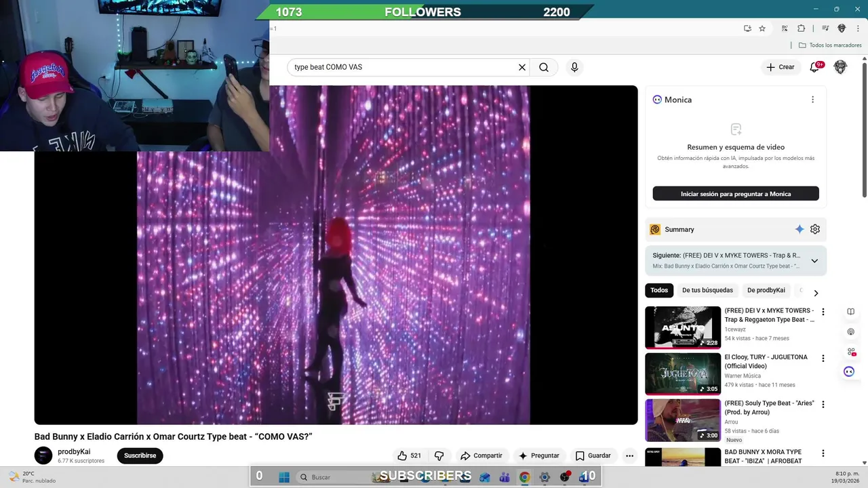This screenshot has width=868, height=488.
Task: Open options for JUGUETONA video
Action: (x=823, y=359)
